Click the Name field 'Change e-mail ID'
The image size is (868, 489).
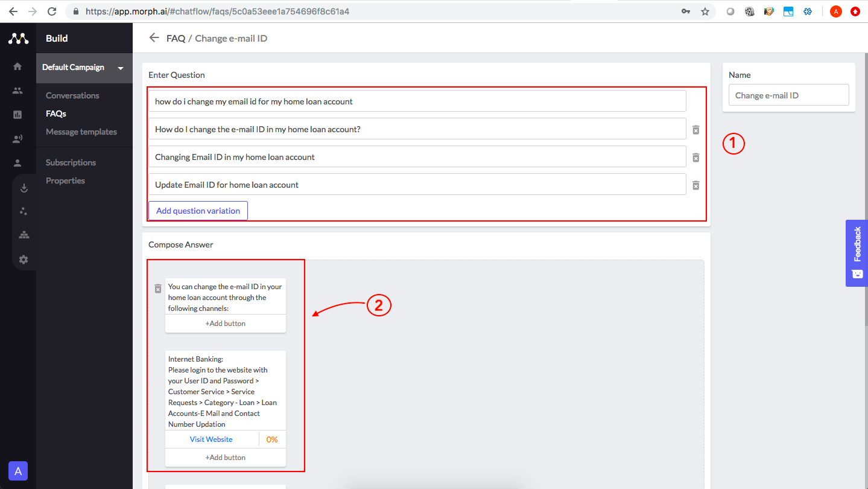789,95
